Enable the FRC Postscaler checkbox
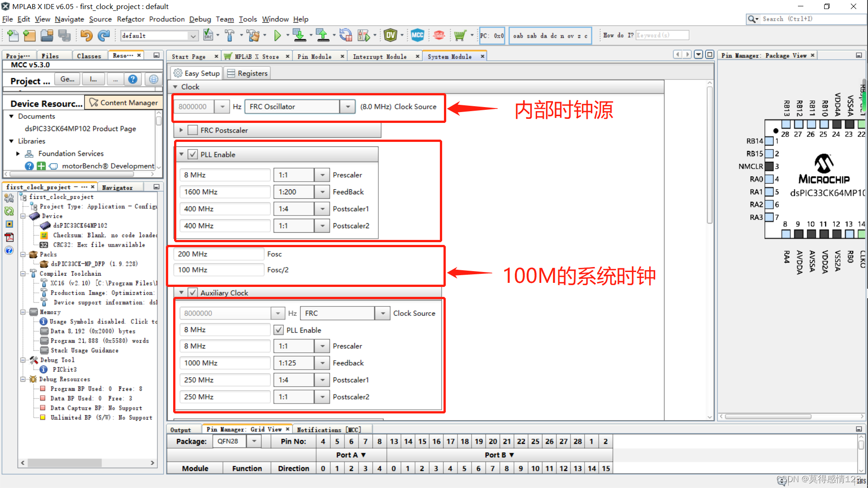The image size is (868, 488). click(x=193, y=130)
